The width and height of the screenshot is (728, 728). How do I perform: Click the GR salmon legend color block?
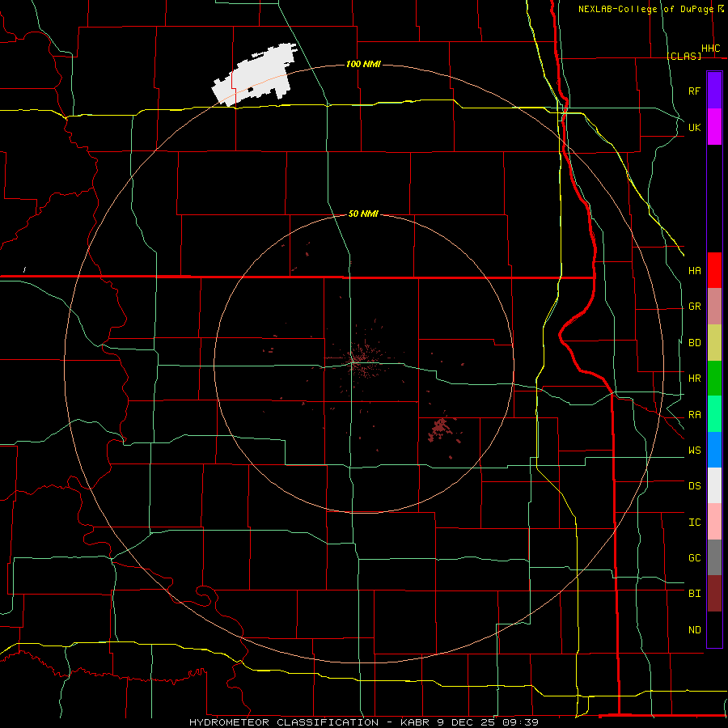tap(714, 307)
